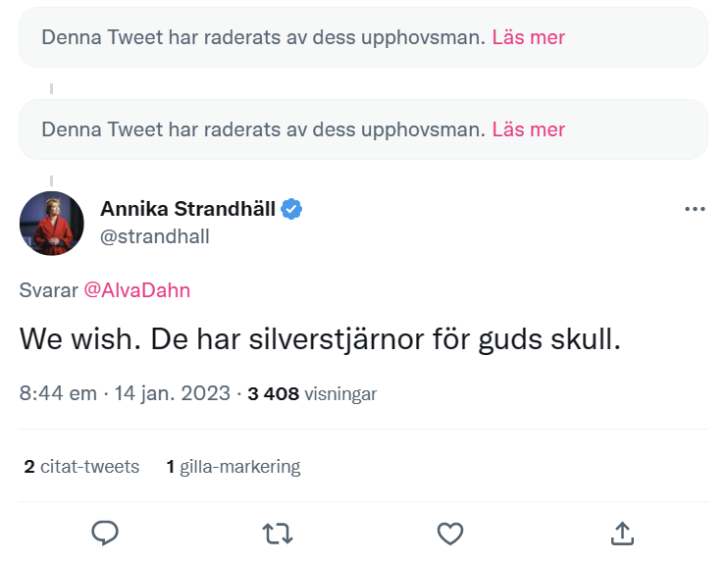Click the first deleted tweet's Läs mer link

point(528,37)
